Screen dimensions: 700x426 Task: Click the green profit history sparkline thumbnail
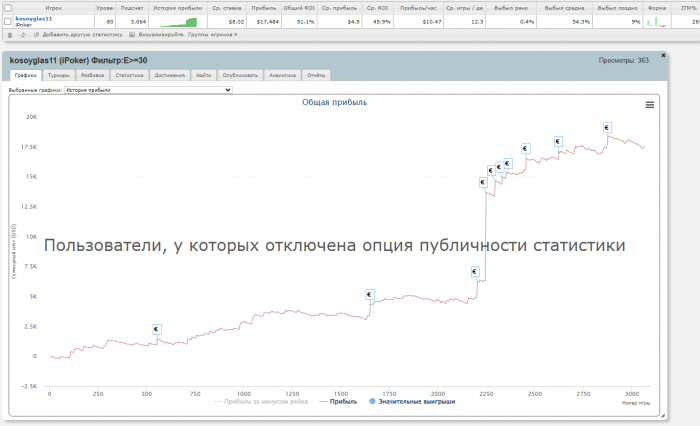tap(179, 22)
